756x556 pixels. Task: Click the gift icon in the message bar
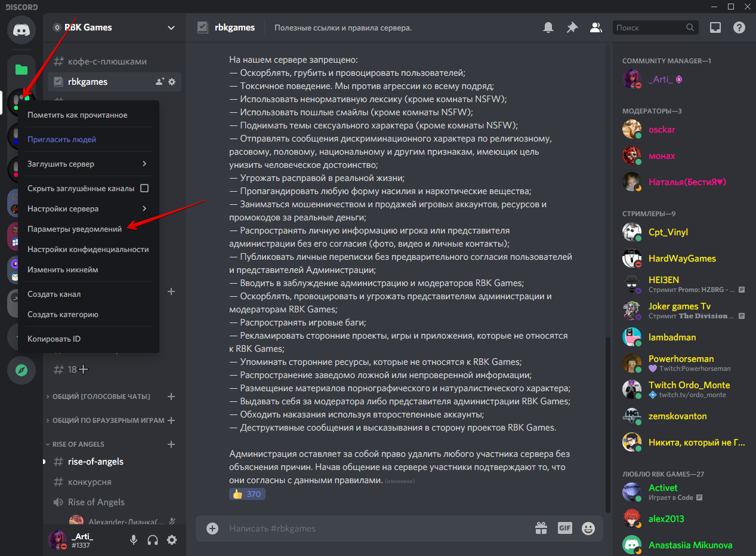[x=541, y=528]
